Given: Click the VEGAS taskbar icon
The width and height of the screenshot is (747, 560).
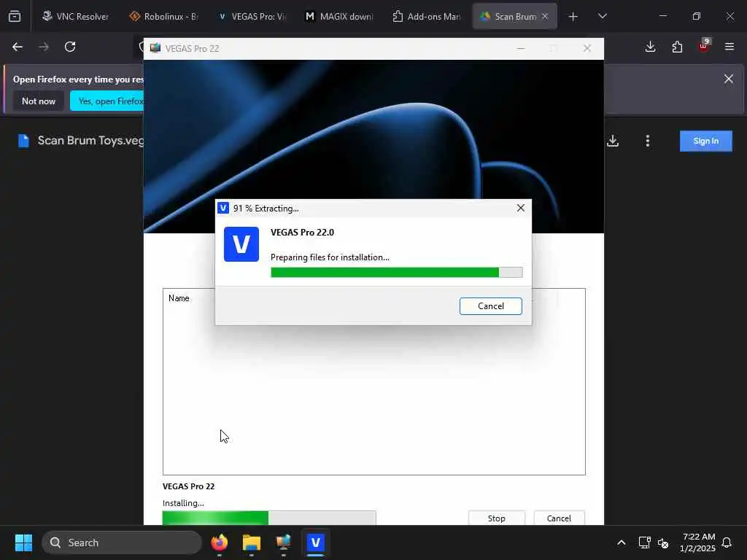Looking at the screenshot, I should click(315, 542).
